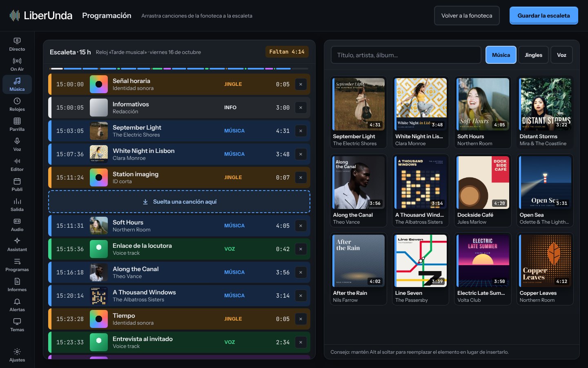Open the Directo sidebar section

[17, 44]
